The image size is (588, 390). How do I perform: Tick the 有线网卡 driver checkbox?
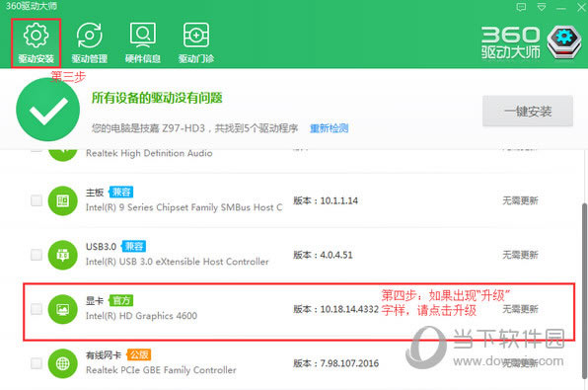click(x=37, y=363)
